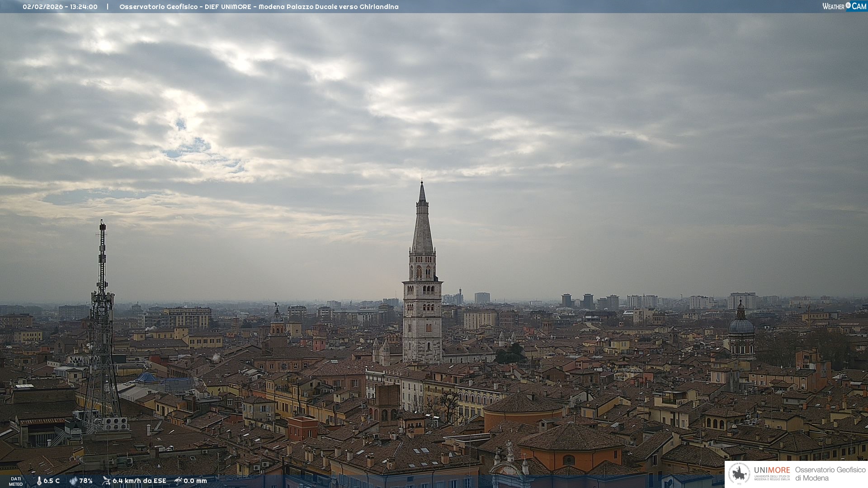
Task: Click the thermometer temperature icon
Action: [39, 481]
